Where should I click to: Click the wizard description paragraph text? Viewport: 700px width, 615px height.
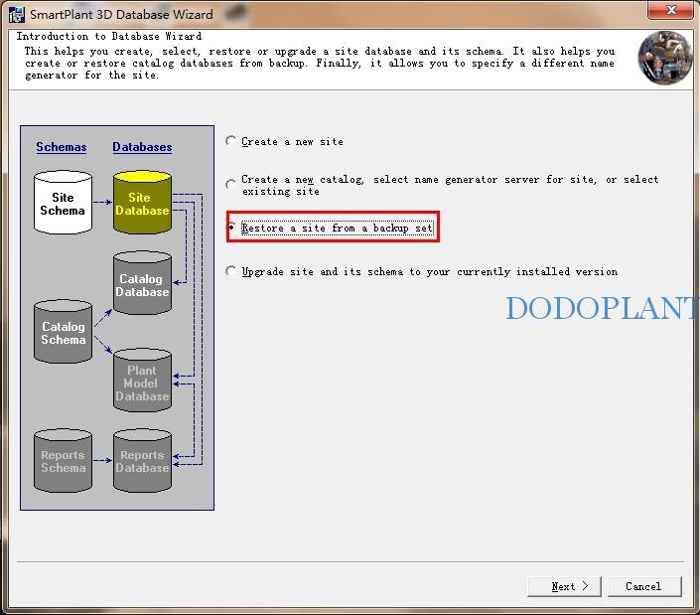coord(320,63)
